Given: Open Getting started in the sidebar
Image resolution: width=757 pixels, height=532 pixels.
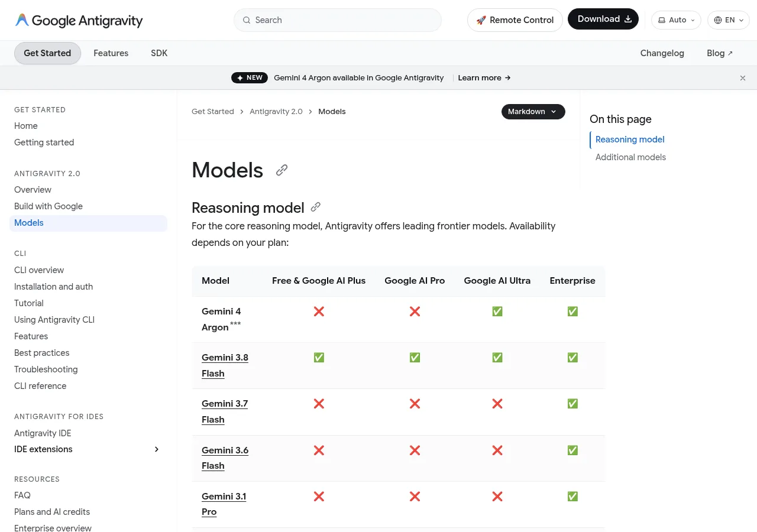Looking at the screenshot, I should [x=44, y=142].
